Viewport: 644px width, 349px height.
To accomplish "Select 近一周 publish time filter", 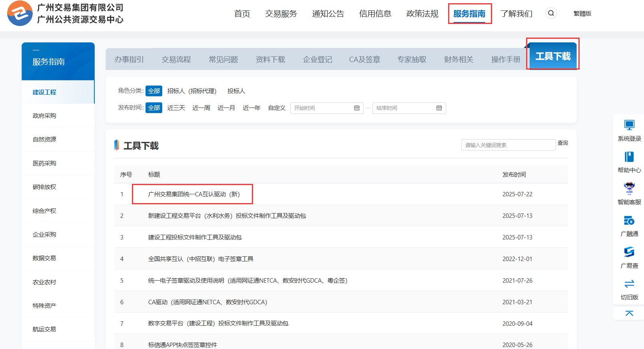I will 201,108.
